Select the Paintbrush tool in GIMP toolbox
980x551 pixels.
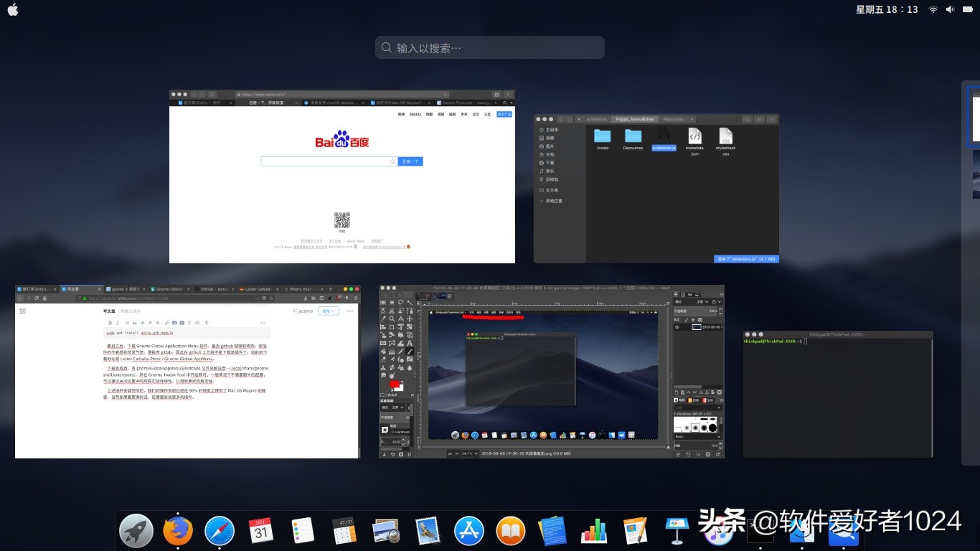pyautogui.click(x=408, y=351)
